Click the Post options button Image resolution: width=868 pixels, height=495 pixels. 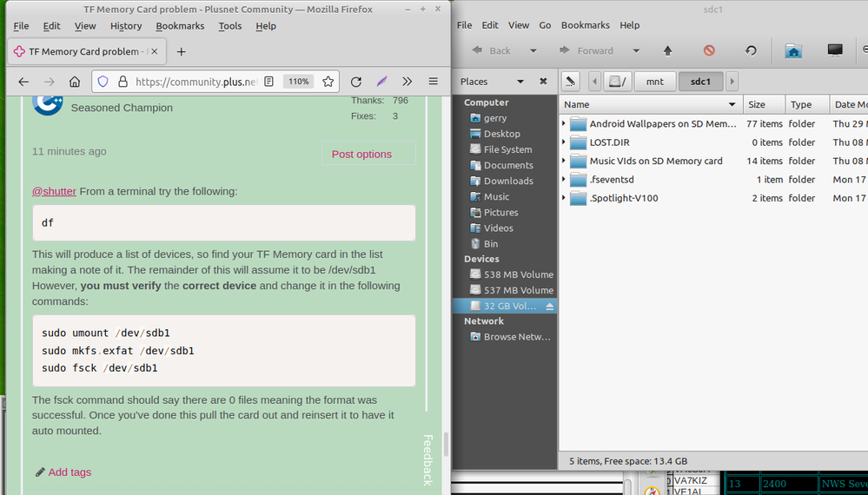click(x=361, y=154)
